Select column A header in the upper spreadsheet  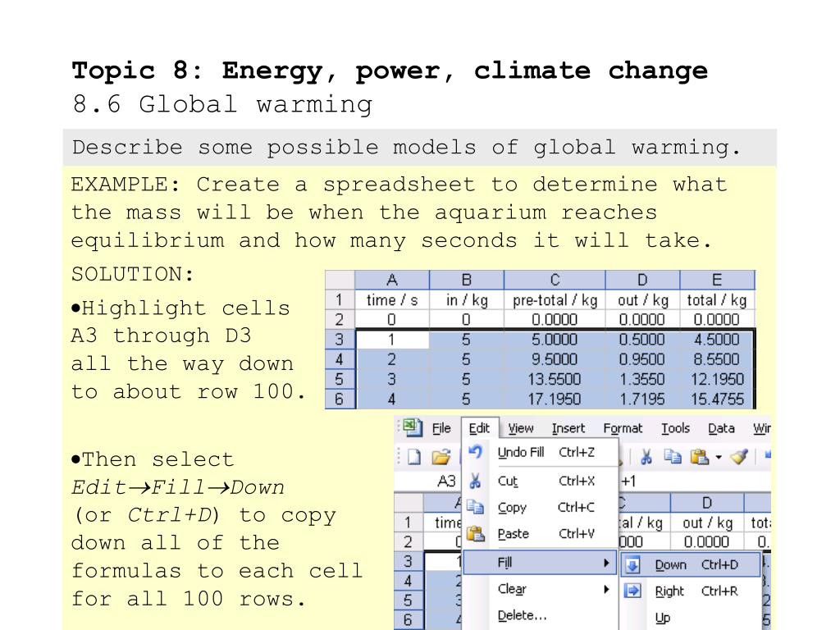[x=392, y=280]
